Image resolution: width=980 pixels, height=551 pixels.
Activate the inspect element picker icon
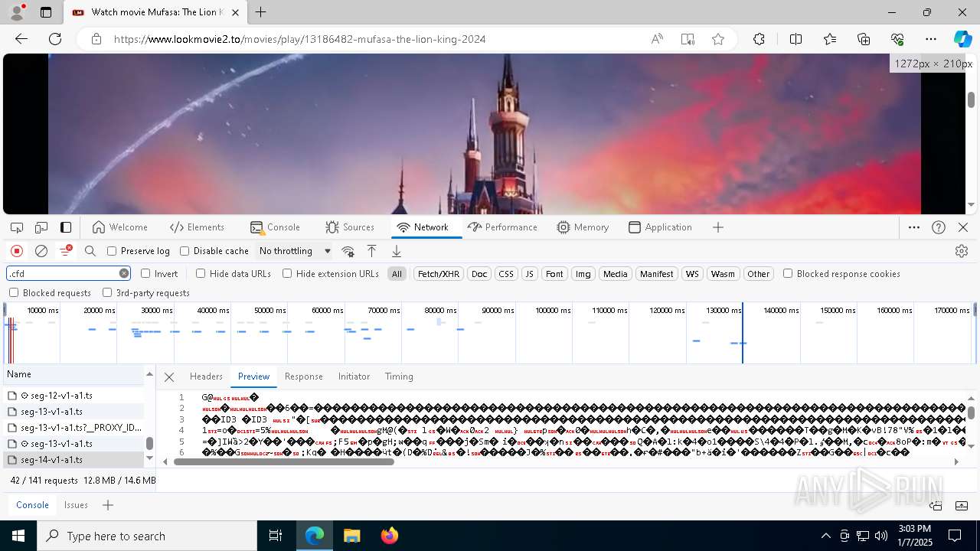[x=17, y=227]
